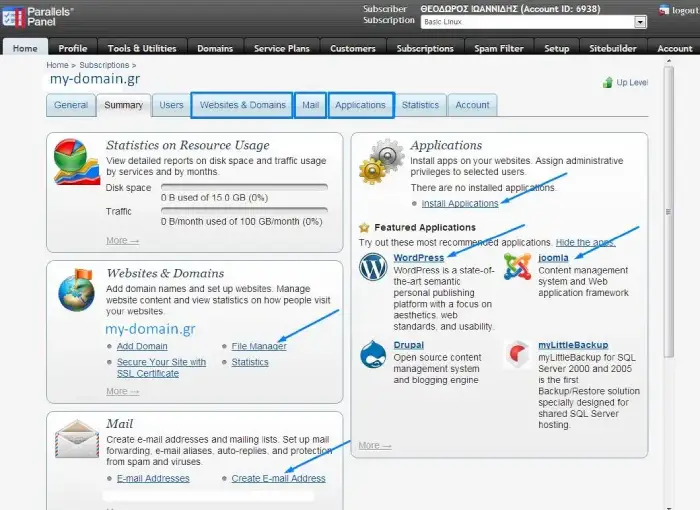This screenshot has height=510, width=700.
Task: Open the Tools & Utilities main tab
Action: click(142, 48)
